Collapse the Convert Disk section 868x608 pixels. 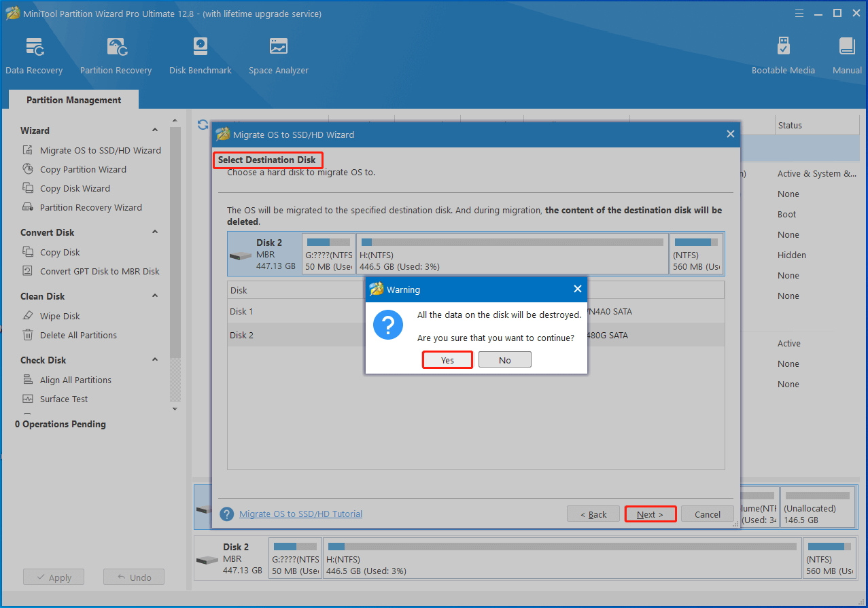coord(155,232)
